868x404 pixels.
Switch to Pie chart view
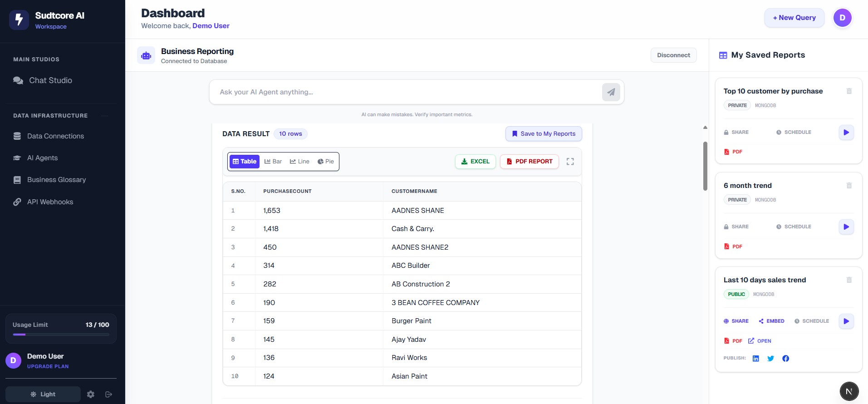[326, 162]
